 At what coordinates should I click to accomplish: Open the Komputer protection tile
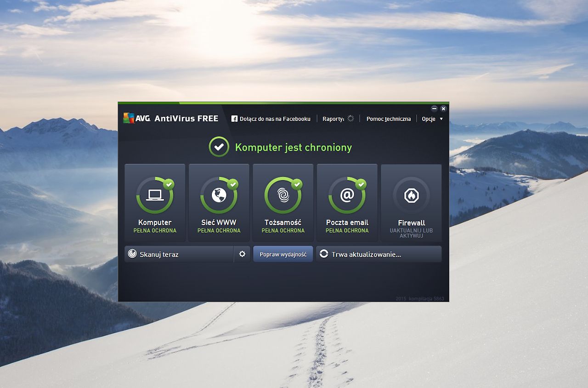point(155,203)
